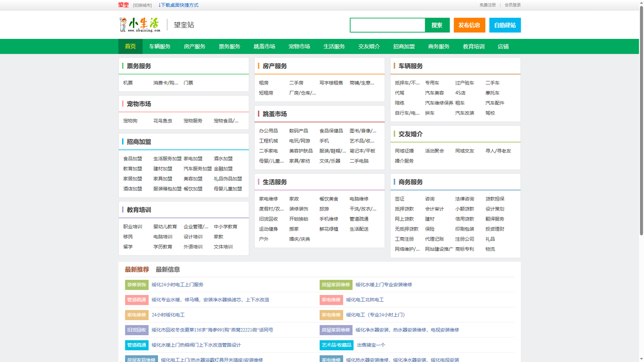Click the green 装修装饰 tag
This screenshot has width=644, height=362.
(136, 285)
